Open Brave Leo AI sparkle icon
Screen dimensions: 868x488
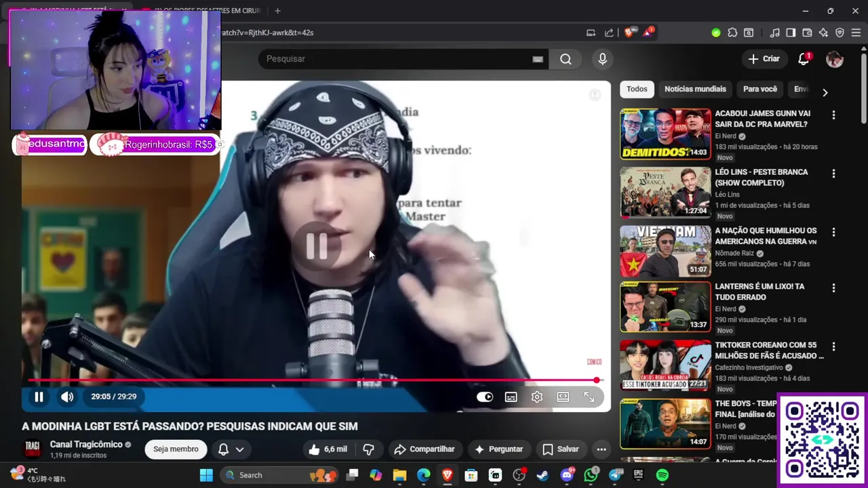(x=823, y=33)
